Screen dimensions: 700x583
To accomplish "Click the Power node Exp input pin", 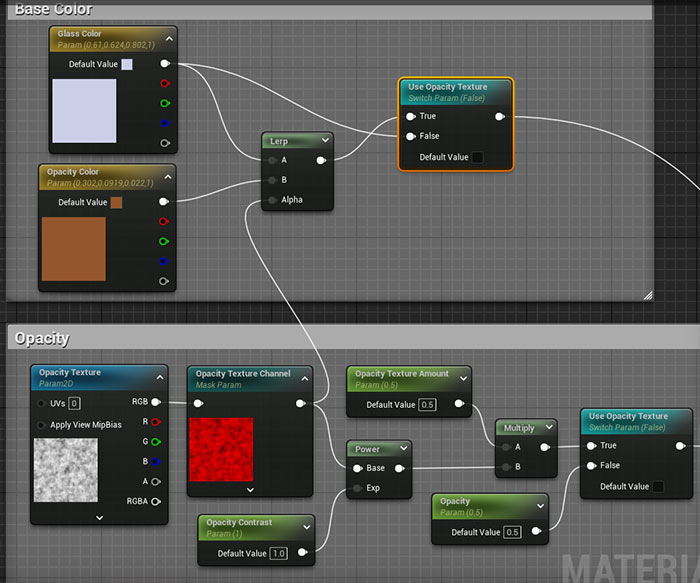I will (x=355, y=489).
